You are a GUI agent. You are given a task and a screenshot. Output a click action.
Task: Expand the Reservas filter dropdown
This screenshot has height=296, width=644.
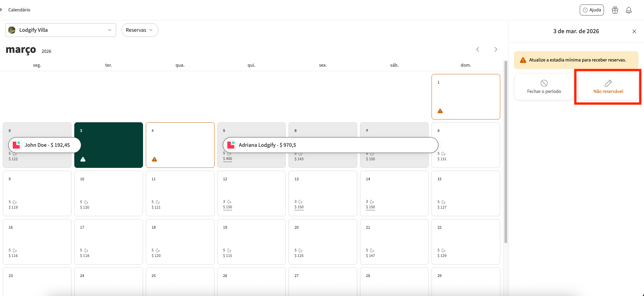point(140,30)
